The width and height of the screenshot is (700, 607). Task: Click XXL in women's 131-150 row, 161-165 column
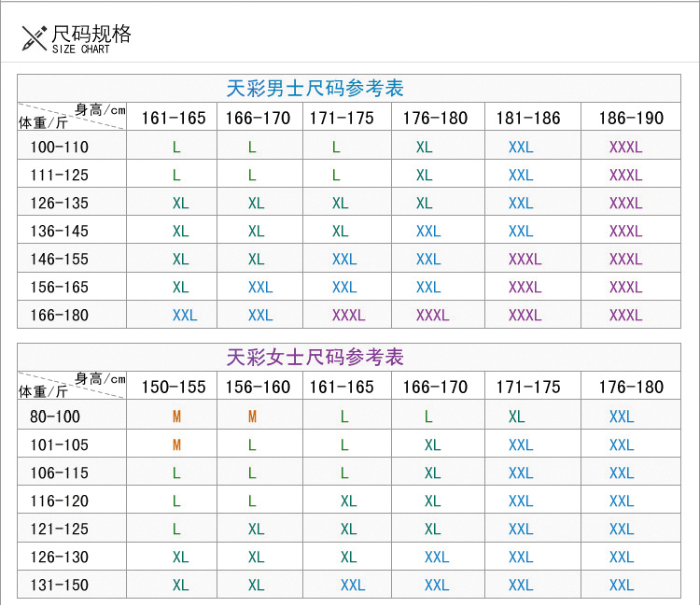pos(353,586)
